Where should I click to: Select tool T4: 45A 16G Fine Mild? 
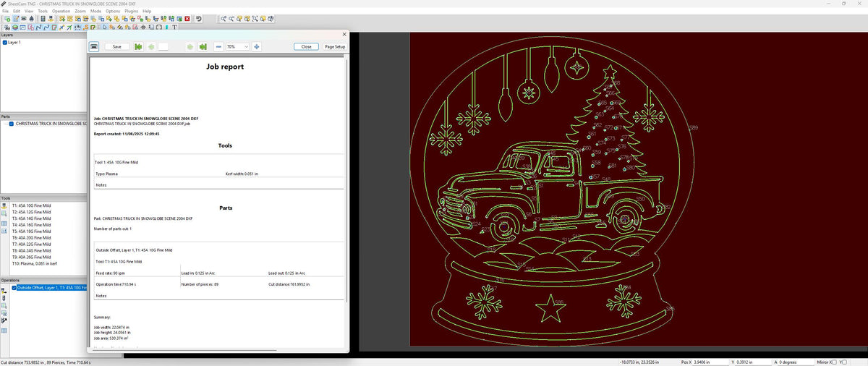(x=32, y=225)
